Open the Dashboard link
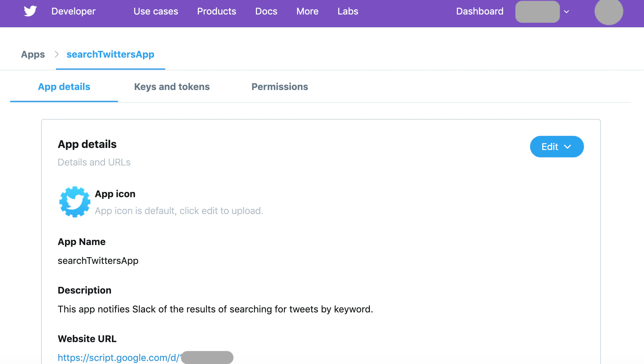The image size is (644, 364). [x=479, y=11]
